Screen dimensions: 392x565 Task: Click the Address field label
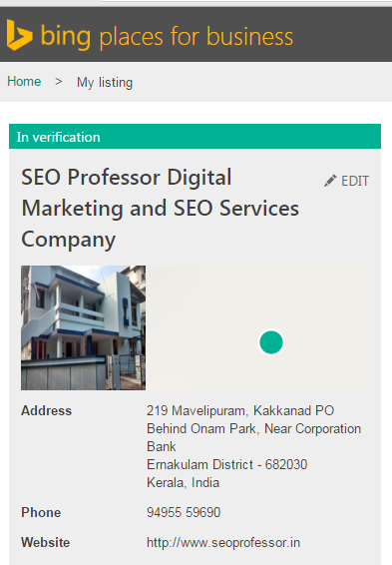click(47, 411)
